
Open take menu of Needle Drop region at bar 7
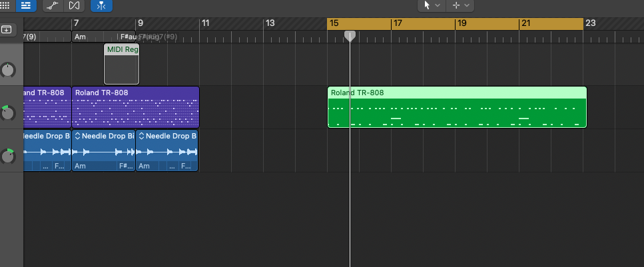77,136
